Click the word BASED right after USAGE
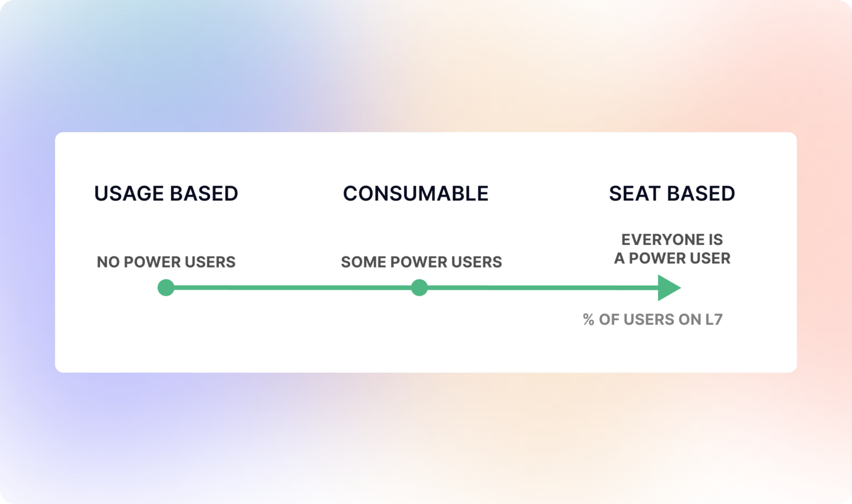852x504 pixels. tap(204, 194)
